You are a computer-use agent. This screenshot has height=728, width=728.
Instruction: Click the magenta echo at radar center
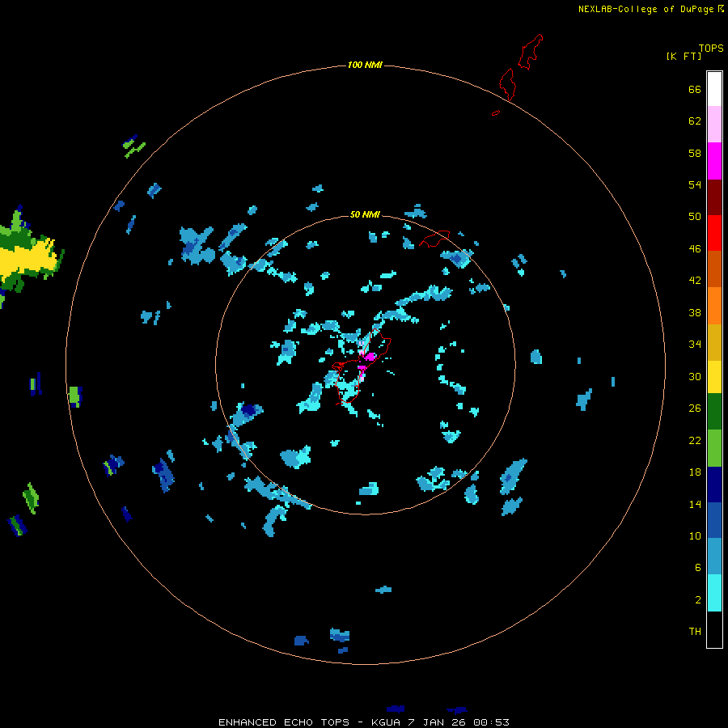pyautogui.click(x=370, y=357)
